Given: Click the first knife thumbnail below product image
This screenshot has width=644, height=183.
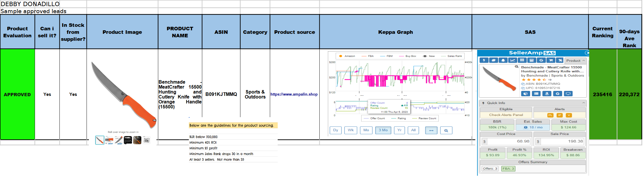Looking at the screenshot, I should click(x=100, y=140).
